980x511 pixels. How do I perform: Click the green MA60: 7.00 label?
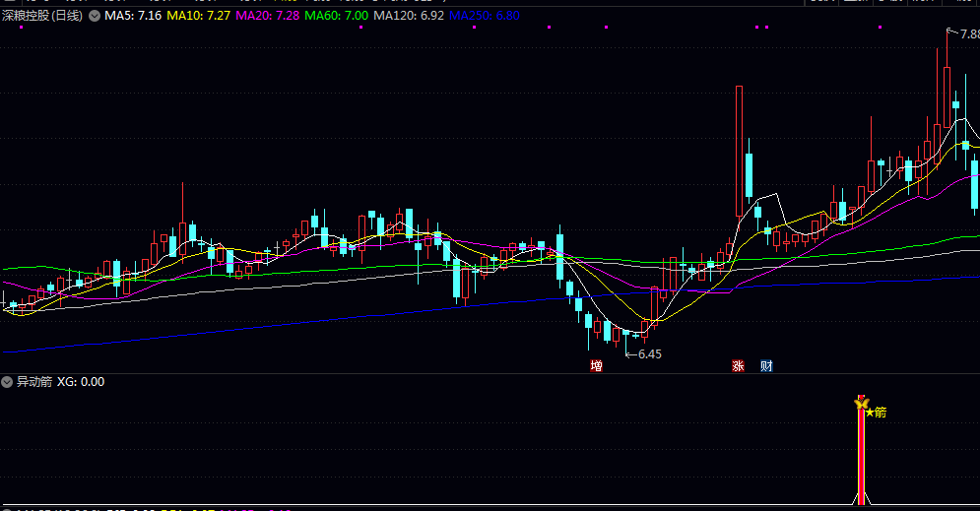(336, 16)
